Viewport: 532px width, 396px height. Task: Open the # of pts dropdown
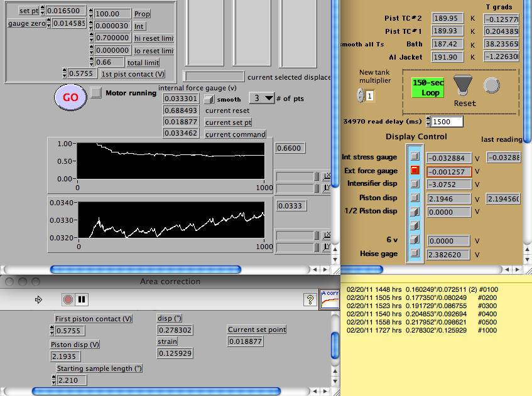pos(263,98)
